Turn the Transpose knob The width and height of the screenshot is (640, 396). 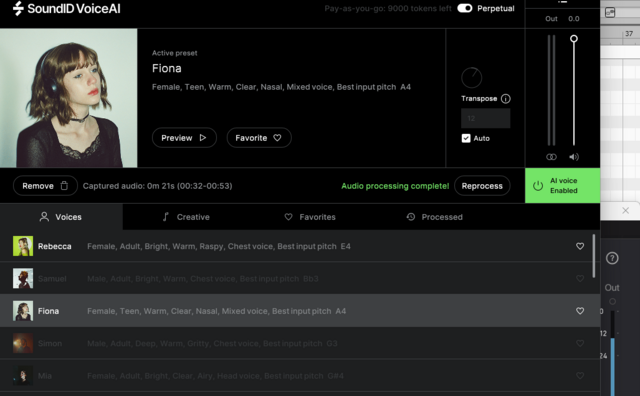[x=471, y=77]
